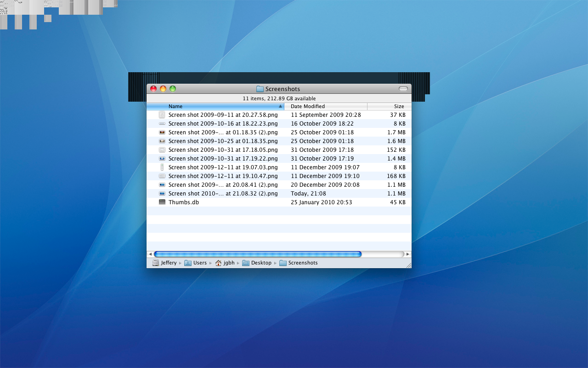Screen dimensions: 588x368
Task: Click date 11 December 2009 19:10
Action: [x=325, y=176]
